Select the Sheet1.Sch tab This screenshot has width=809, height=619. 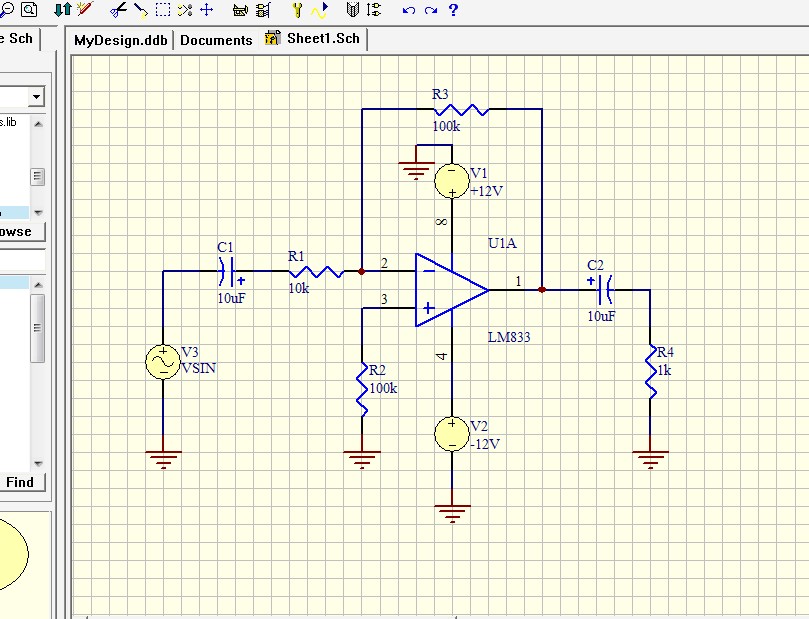point(313,39)
